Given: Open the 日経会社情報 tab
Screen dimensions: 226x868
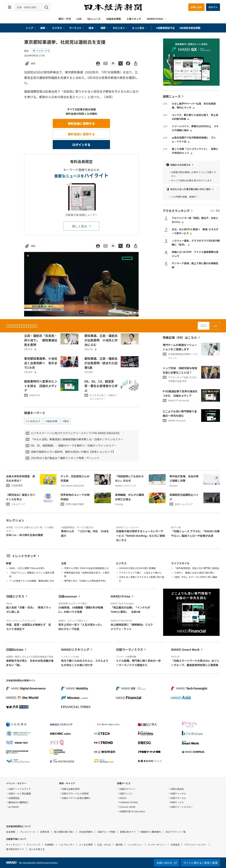Looking at the screenshot, I should coord(113,19).
